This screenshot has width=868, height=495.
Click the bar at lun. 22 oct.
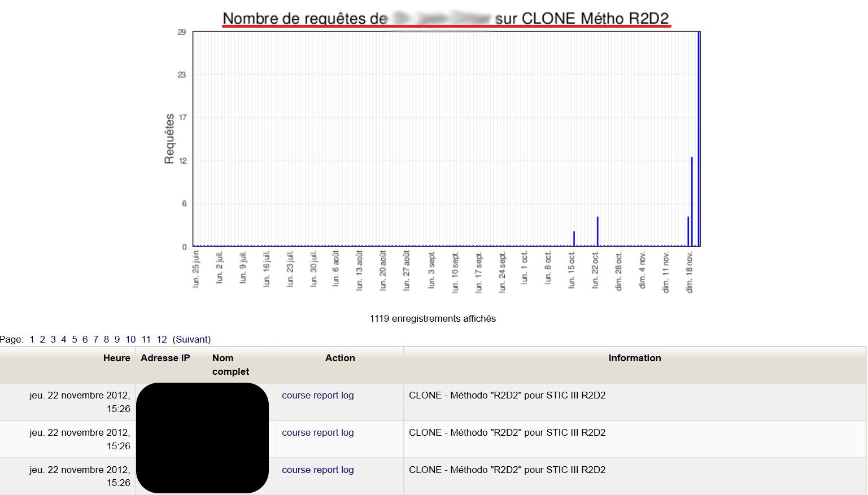[597, 231]
